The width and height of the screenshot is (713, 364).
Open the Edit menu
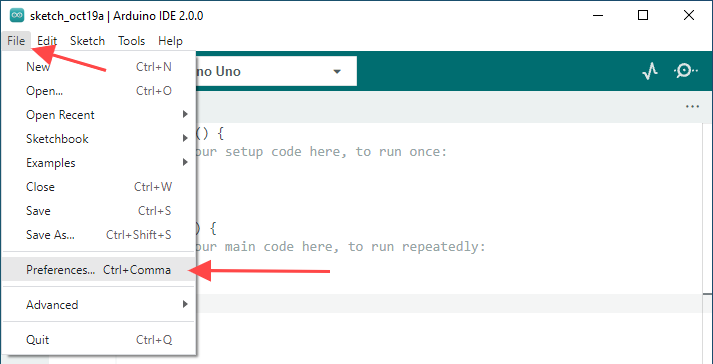pyautogui.click(x=47, y=41)
